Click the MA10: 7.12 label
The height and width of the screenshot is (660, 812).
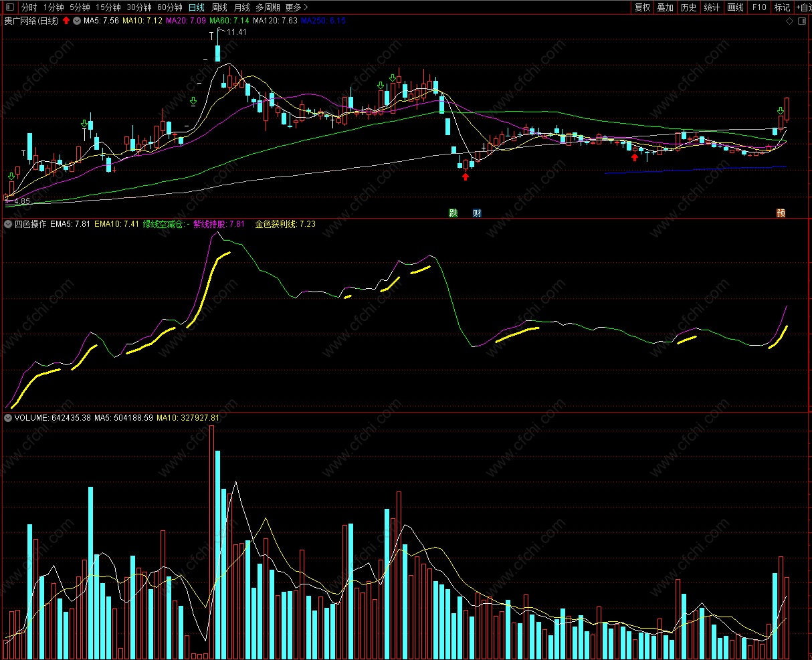click(x=142, y=21)
